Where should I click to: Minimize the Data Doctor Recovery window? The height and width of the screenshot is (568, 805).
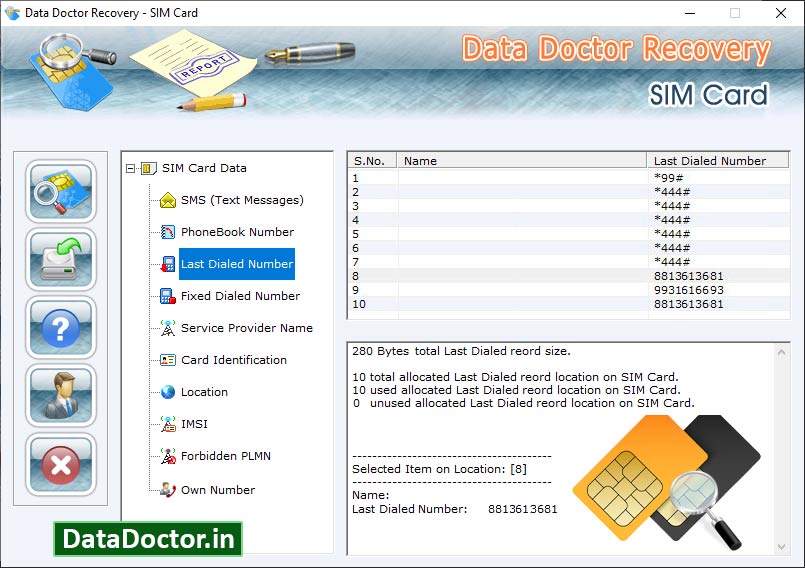tap(690, 13)
